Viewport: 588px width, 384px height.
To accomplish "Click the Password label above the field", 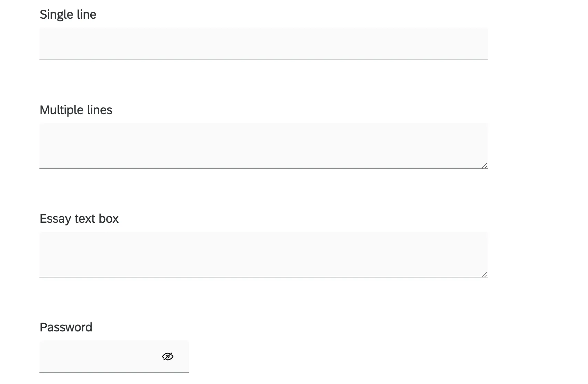I will click(x=66, y=327).
